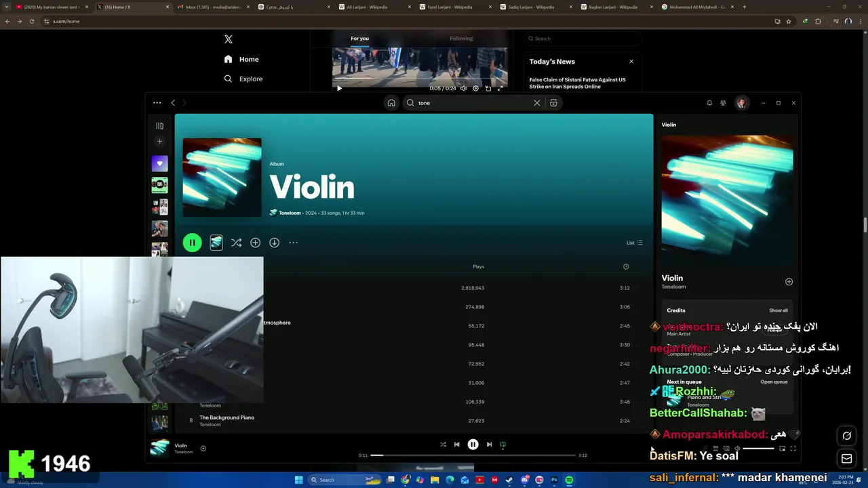Reload the x.com page
Viewport: 868px width, 488px height.
pos(31,21)
